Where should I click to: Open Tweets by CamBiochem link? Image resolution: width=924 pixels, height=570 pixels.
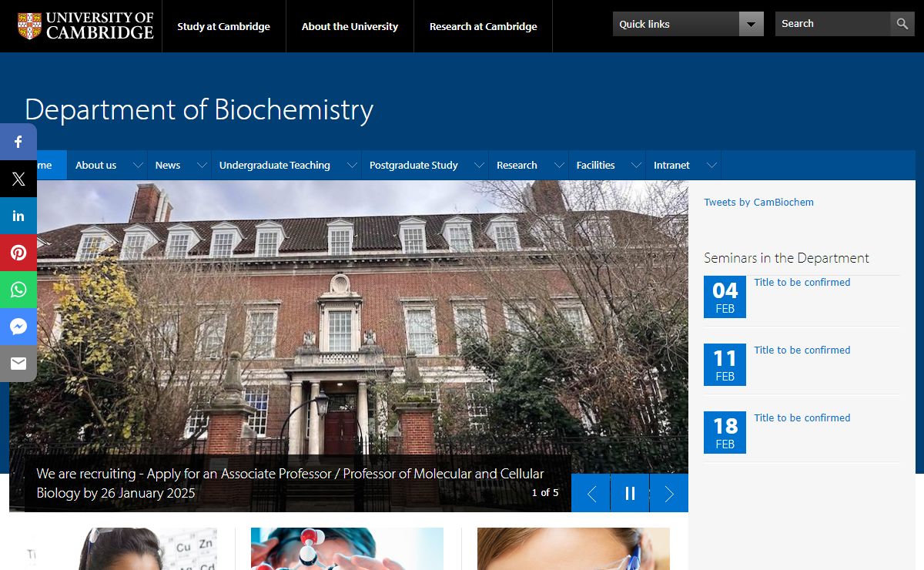coord(758,203)
